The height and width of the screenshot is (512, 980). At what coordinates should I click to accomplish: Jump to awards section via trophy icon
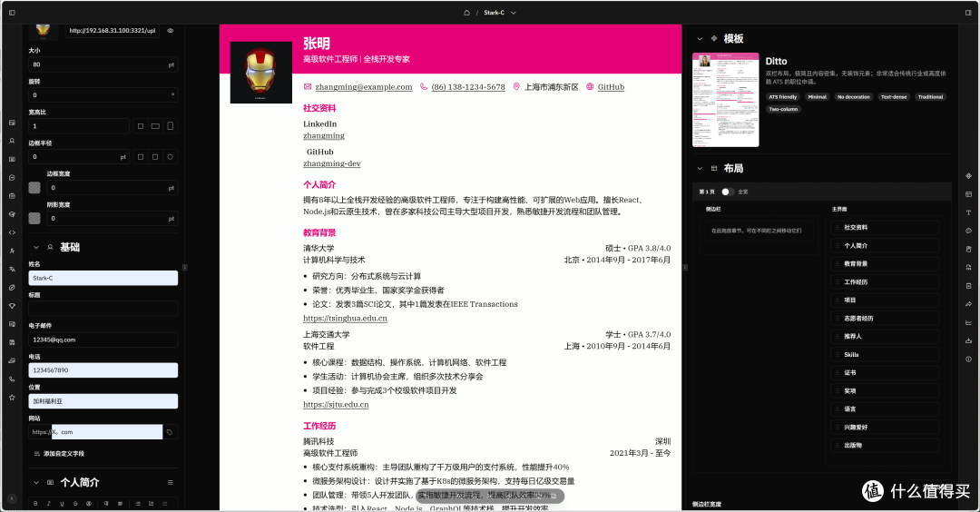point(12,306)
